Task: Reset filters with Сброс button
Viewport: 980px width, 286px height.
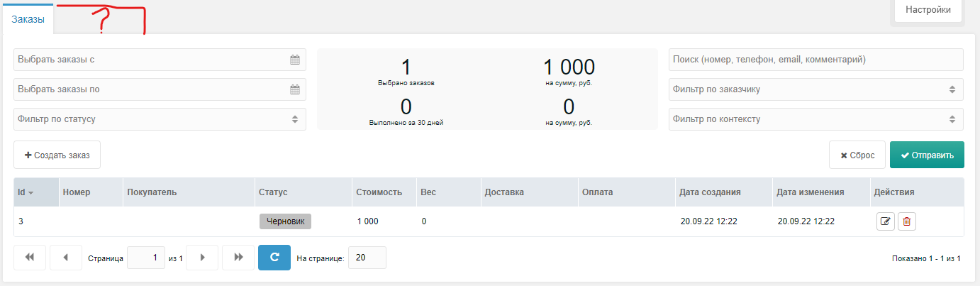Action: pyautogui.click(x=857, y=155)
